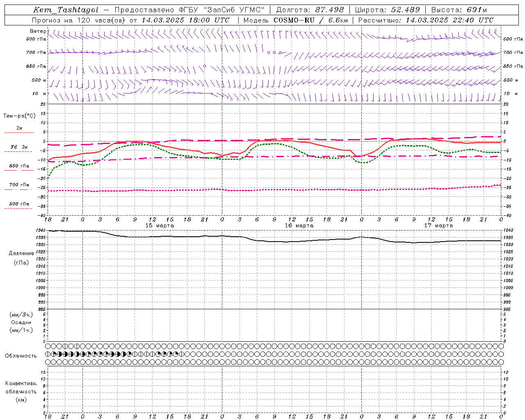525x420 pixels.
Task: Select the longitude value Долгота: 87.498
Action: coord(310,10)
